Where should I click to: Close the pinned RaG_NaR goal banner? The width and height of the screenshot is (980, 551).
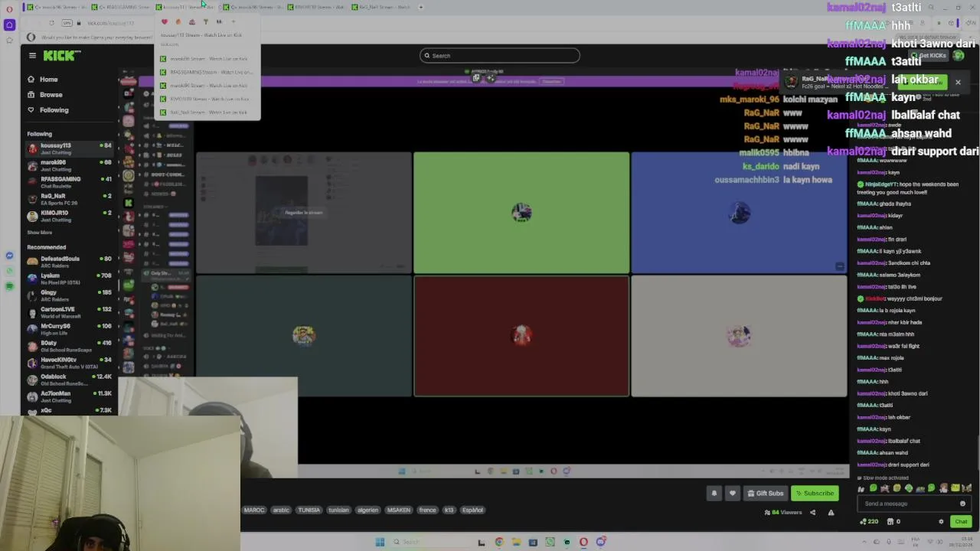click(957, 82)
